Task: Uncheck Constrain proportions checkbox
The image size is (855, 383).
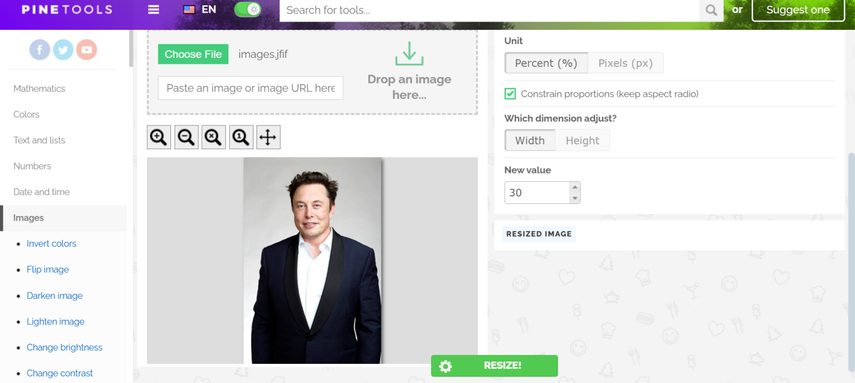Action: 510,94
